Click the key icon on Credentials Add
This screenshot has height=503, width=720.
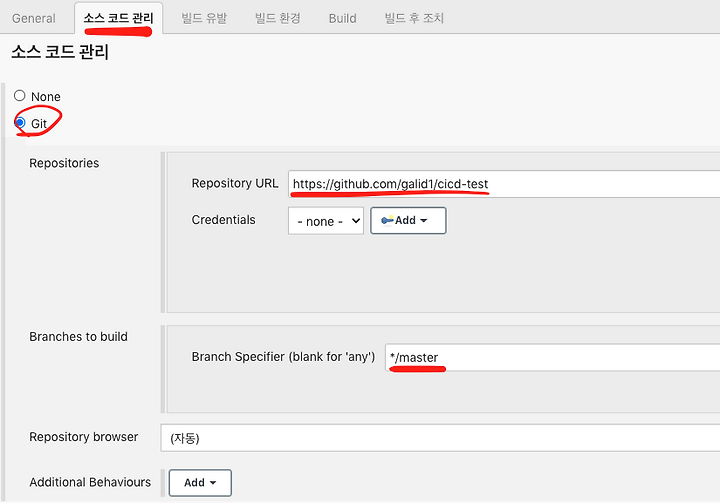387,220
